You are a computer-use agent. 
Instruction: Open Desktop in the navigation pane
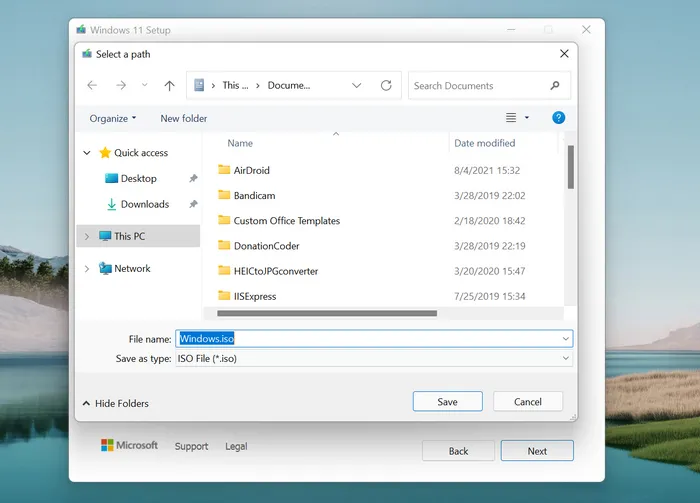(131, 179)
